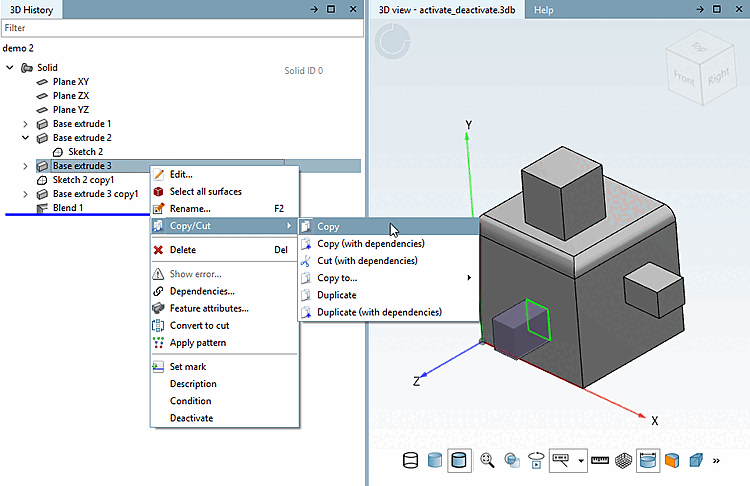Choose Apply pattern menu entry
The width and height of the screenshot is (750, 486).
pyautogui.click(x=225, y=343)
